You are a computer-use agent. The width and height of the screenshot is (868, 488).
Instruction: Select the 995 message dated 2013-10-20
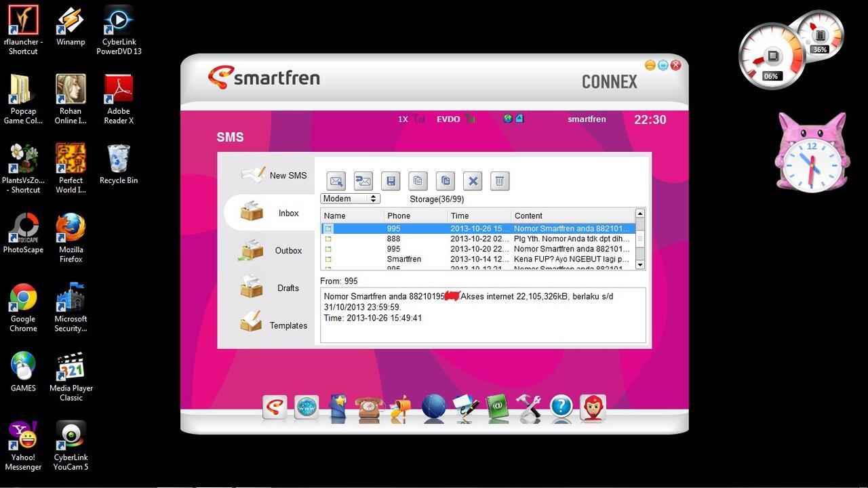477,249
